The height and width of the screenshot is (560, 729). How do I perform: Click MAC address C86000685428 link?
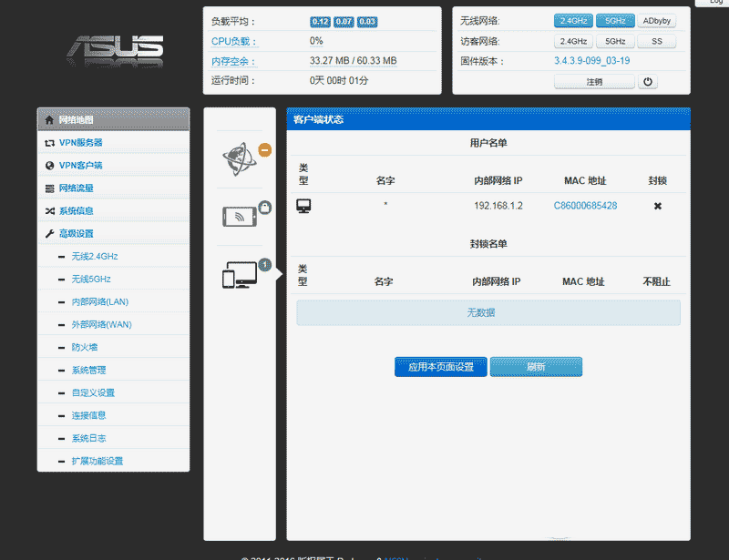click(x=585, y=206)
